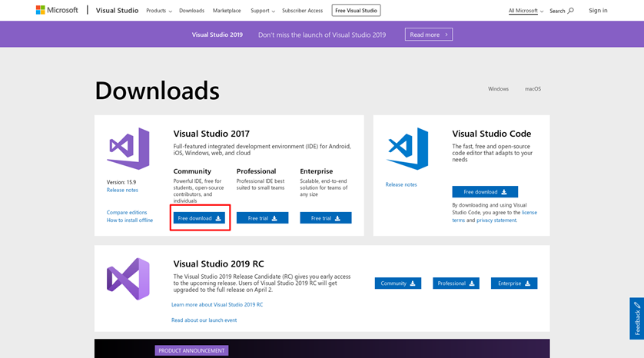
Task: Open the license terms link
Action: 494,217
